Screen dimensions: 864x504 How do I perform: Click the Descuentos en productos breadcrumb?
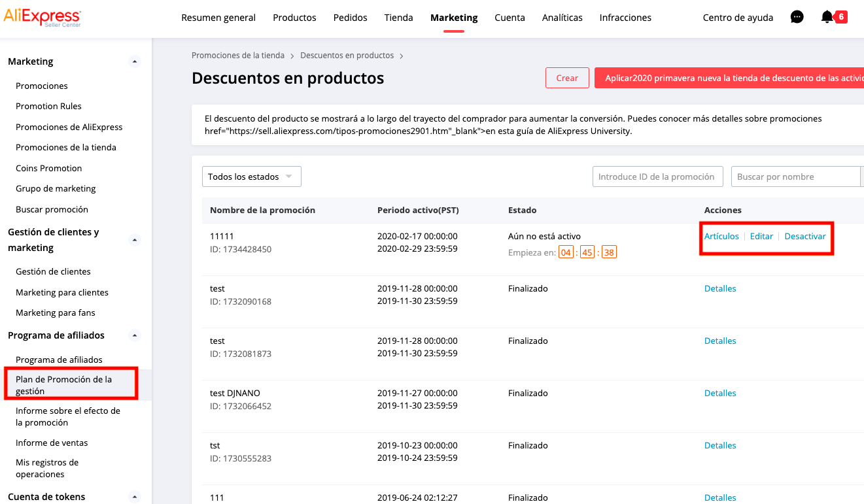coord(347,56)
